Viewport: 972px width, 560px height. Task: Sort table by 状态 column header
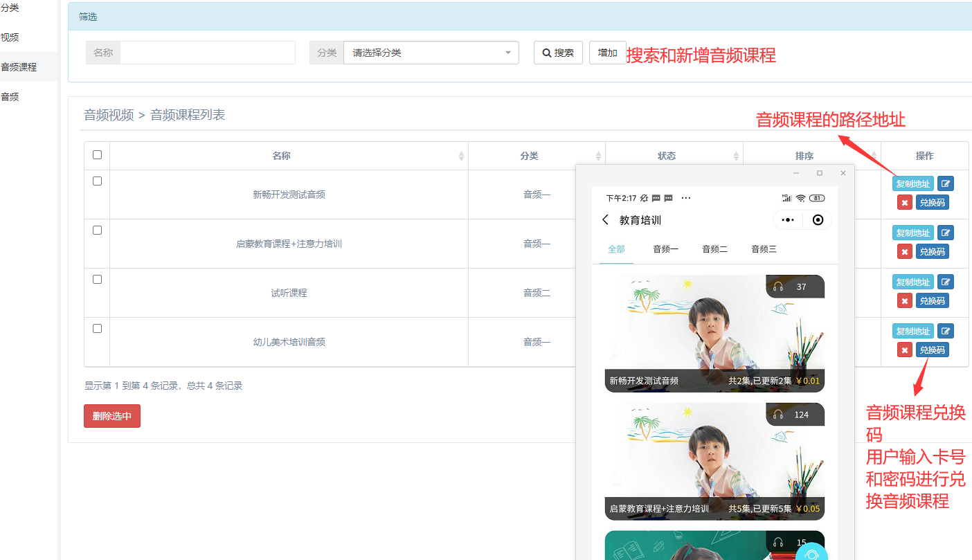click(x=674, y=156)
